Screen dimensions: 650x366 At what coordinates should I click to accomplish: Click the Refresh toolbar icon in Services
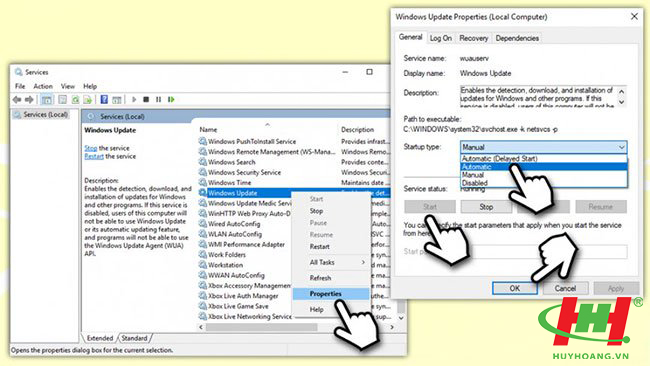click(x=75, y=99)
